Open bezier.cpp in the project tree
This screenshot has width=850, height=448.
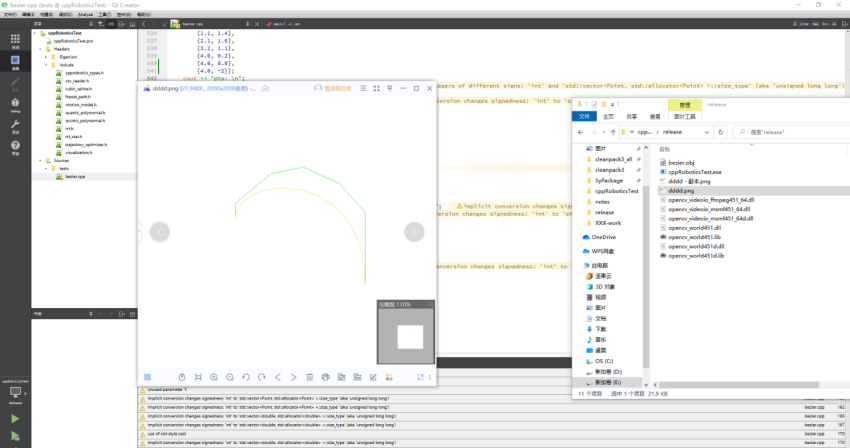click(75, 176)
